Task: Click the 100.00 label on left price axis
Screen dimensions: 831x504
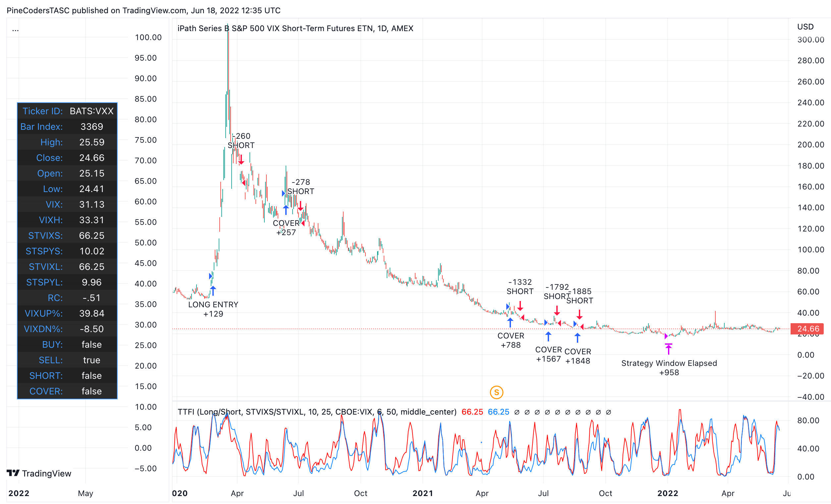Action: [148, 37]
